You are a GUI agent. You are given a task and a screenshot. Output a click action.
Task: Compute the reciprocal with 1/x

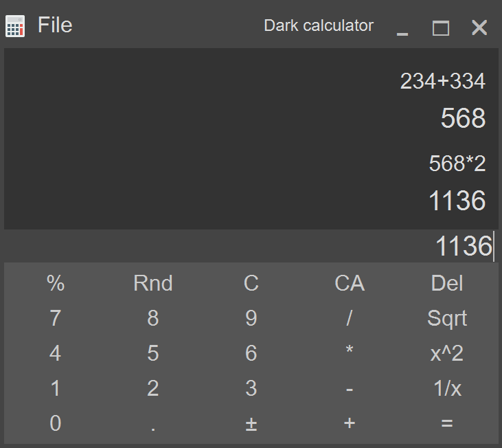click(447, 388)
